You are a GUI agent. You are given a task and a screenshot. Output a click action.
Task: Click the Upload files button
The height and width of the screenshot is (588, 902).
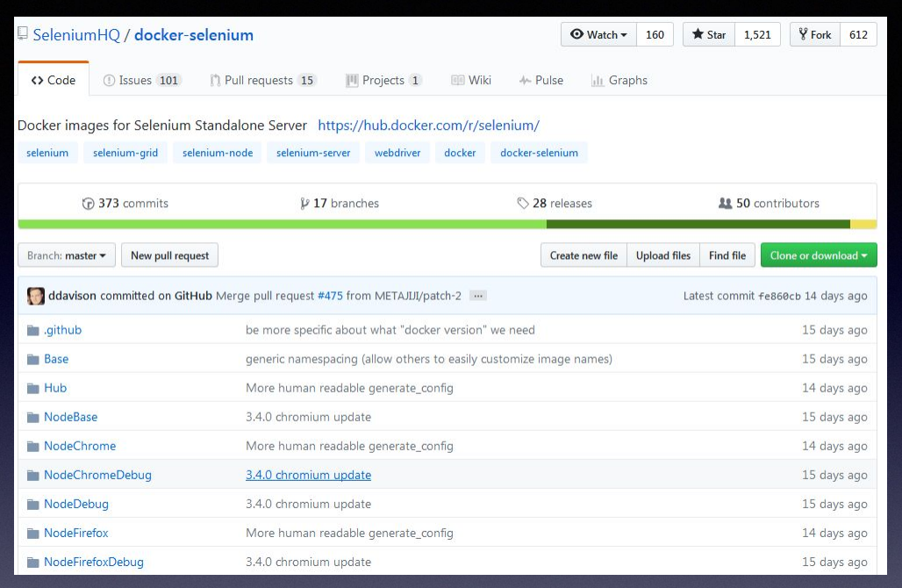click(662, 255)
